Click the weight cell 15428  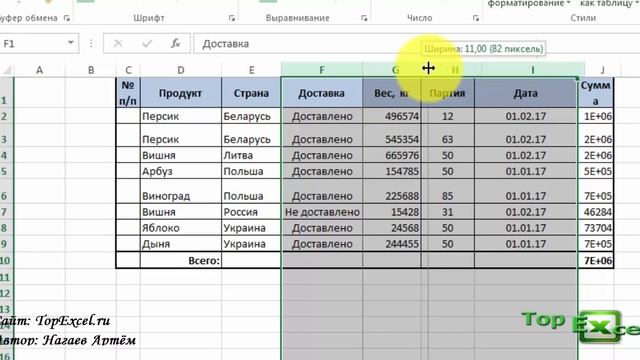click(x=392, y=212)
